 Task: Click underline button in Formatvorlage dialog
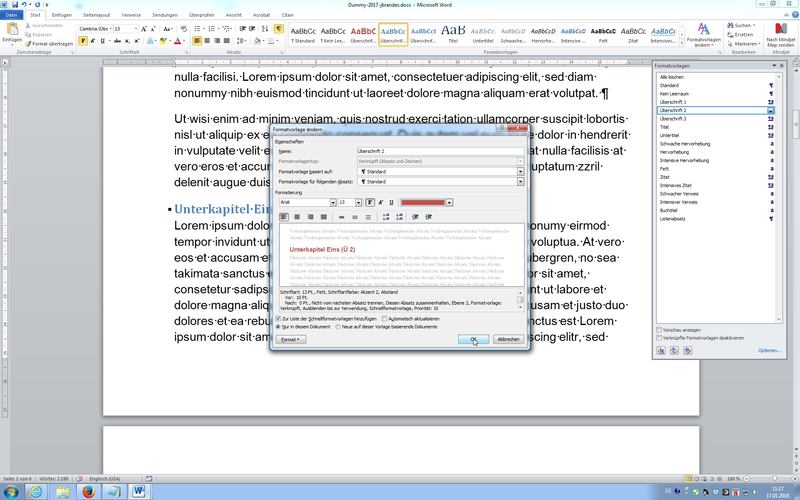[x=391, y=202]
